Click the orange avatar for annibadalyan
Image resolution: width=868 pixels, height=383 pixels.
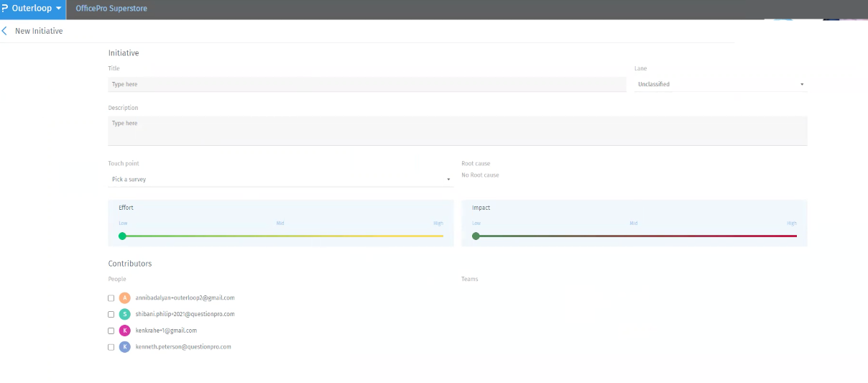point(125,297)
